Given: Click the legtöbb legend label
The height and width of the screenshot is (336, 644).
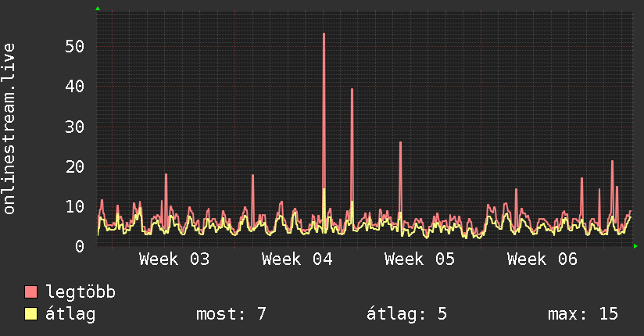Looking at the screenshot, I should 80,291.
